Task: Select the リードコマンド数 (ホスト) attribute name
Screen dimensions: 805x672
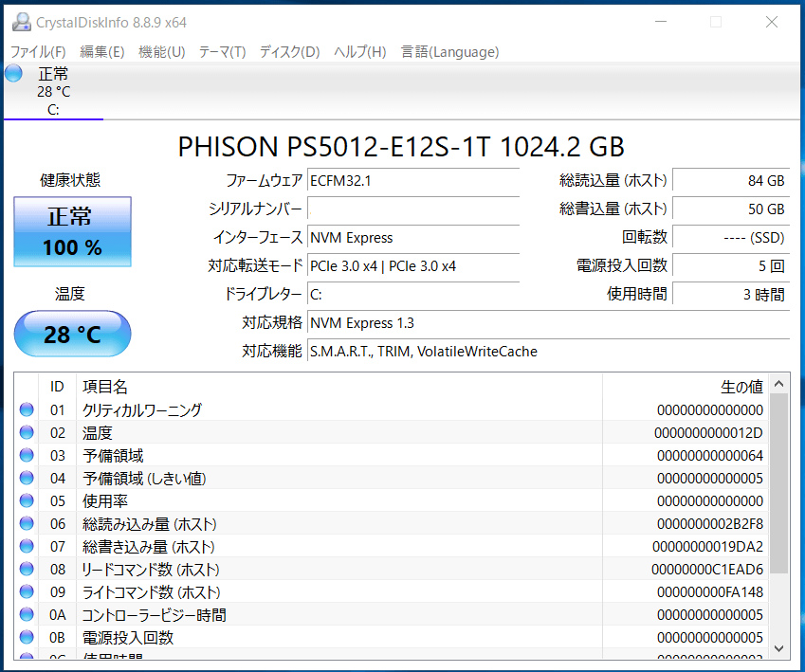Action: pyautogui.click(x=151, y=570)
